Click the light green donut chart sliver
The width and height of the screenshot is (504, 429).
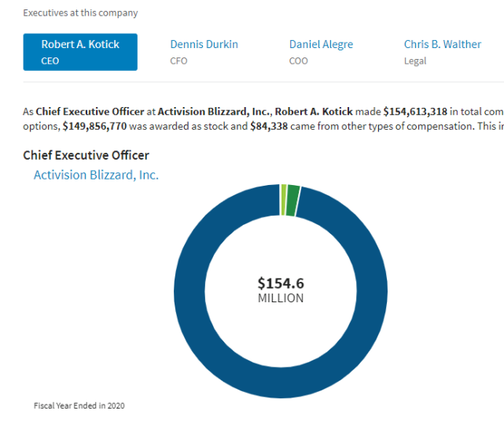pyautogui.click(x=284, y=200)
